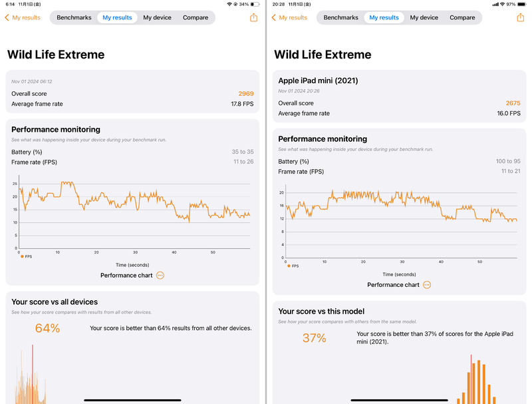Image resolution: width=532 pixels, height=404 pixels.
Task: Tap the Performance chart label on the left screen
Action: click(126, 275)
